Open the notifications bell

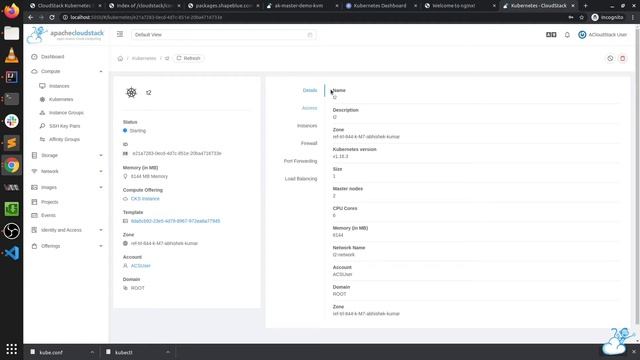click(567, 35)
